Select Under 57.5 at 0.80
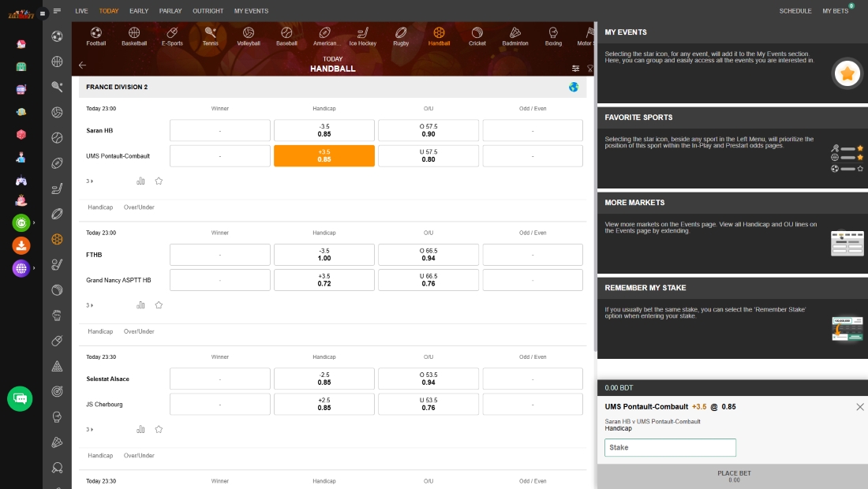 tap(428, 155)
